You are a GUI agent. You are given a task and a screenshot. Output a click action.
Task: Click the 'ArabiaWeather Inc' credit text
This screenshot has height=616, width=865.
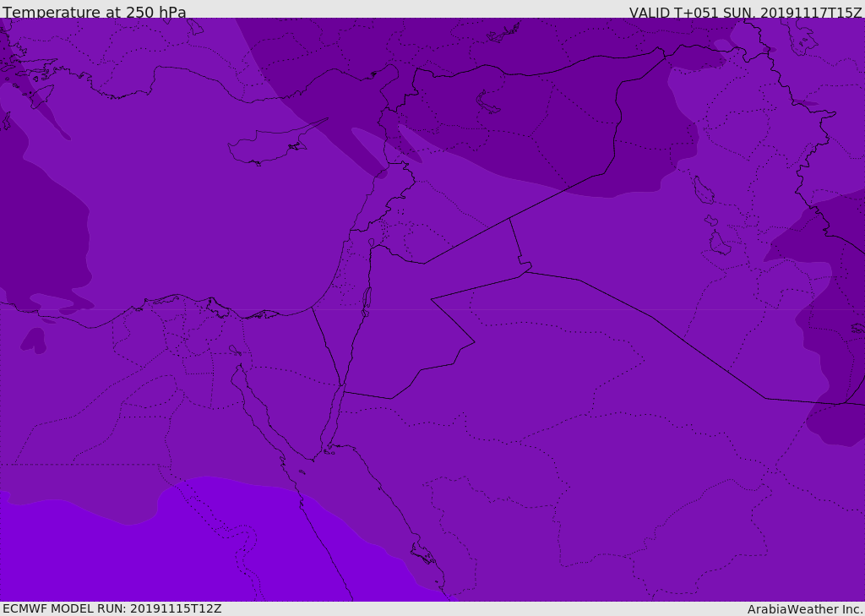805,609
